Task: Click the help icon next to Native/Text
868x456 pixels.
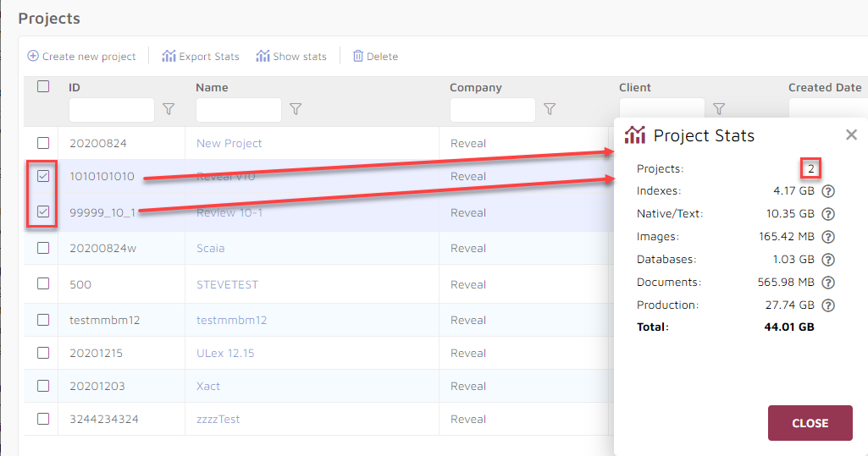Action: point(828,214)
